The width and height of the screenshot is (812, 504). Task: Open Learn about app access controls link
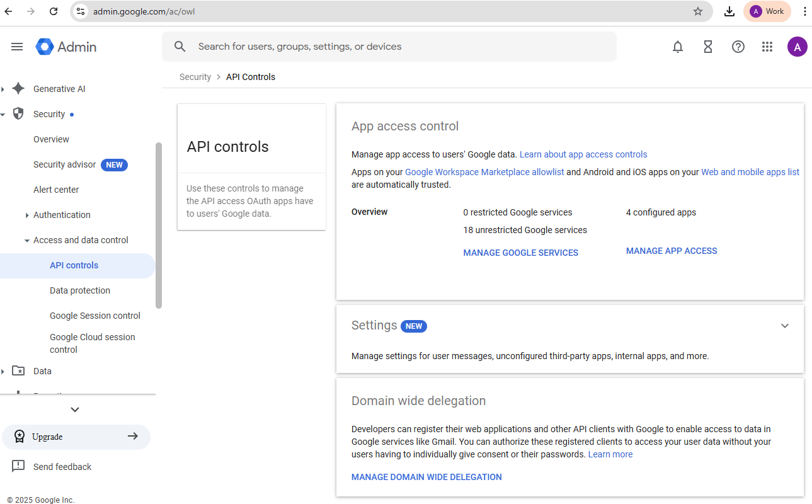point(583,154)
